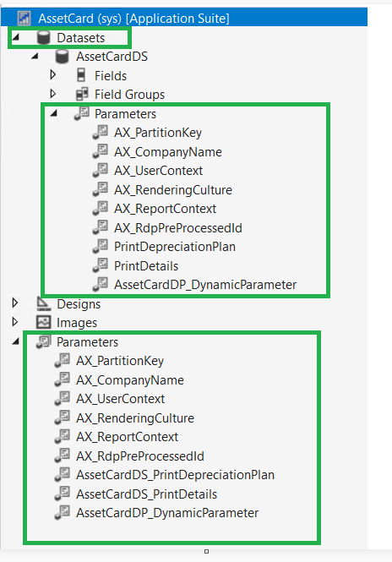This screenshot has height=562, width=392.
Task: Click icon of AX_PartitionKey under AssetCardDS
Action: tap(101, 132)
